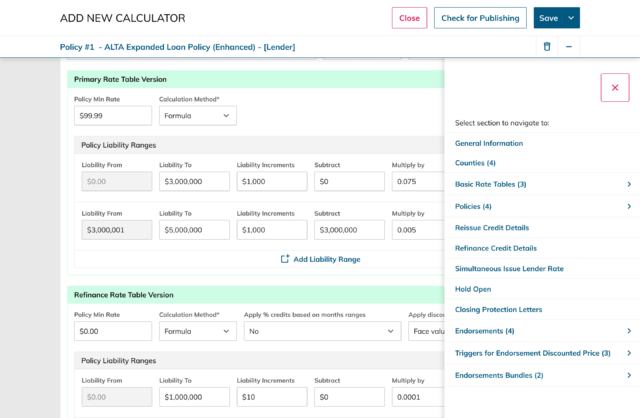Collapse Policy #1 with minus icon
This screenshot has width=640, height=418.
tap(568, 47)
